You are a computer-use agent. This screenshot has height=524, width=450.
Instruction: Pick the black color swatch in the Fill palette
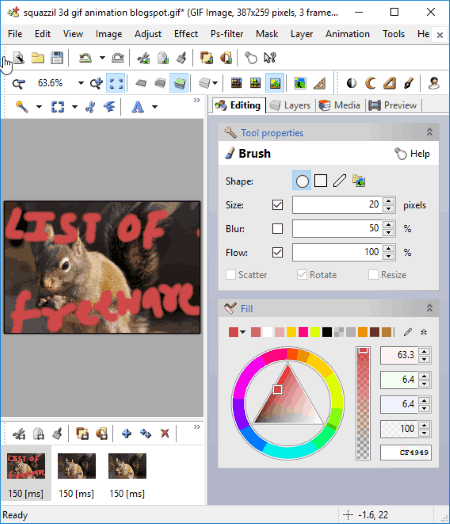coord(327,332)
